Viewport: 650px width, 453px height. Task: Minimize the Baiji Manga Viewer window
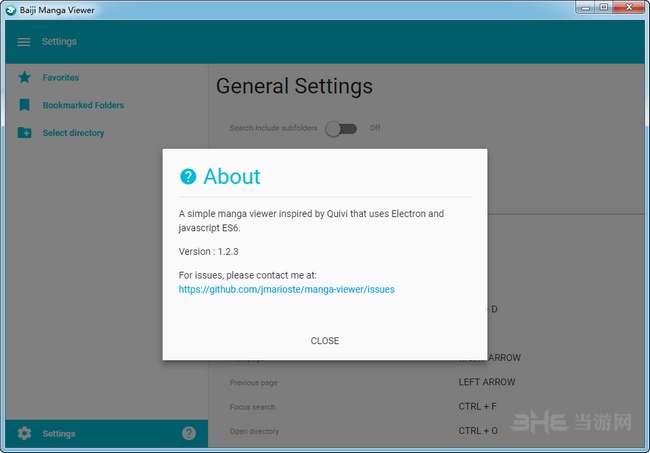click(585, 8)
